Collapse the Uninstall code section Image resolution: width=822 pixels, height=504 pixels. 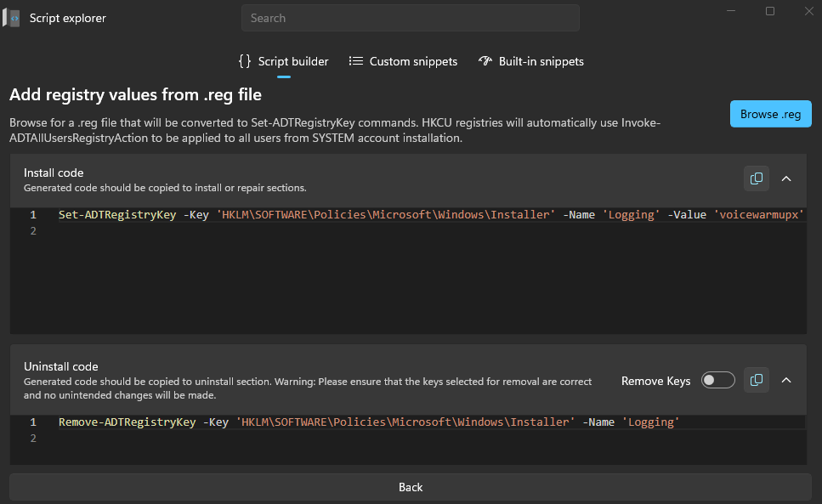click(786, 380)
